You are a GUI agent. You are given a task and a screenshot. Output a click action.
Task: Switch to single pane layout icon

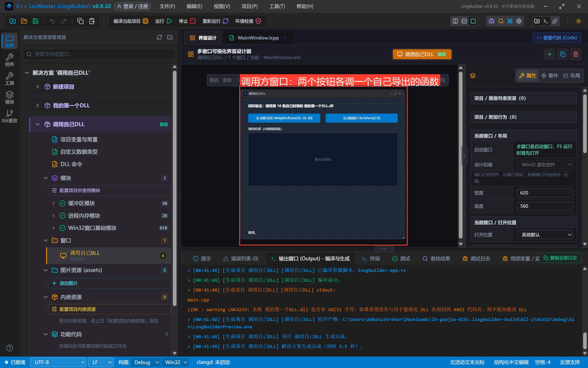click(473, 21)
